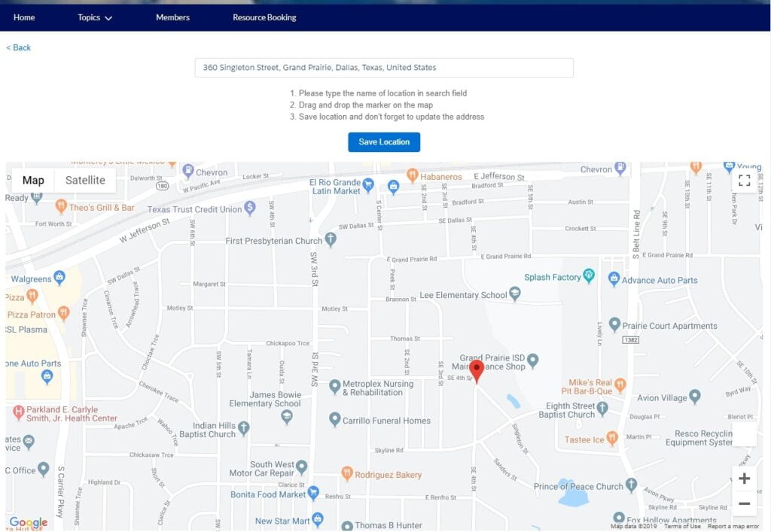Go to the Home menu item
This screenshot has height=532, width=771.
[24, 17]
